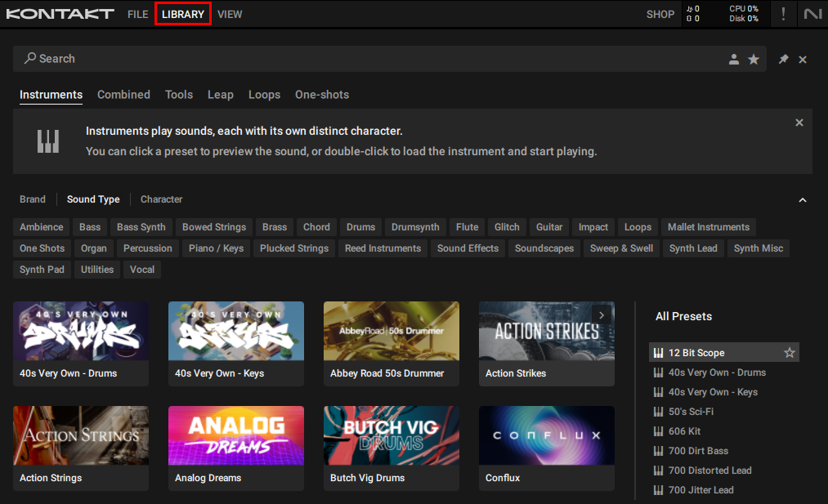Open the FILE menu
This screenshot has width=828, height=504.
pos(138,14)
